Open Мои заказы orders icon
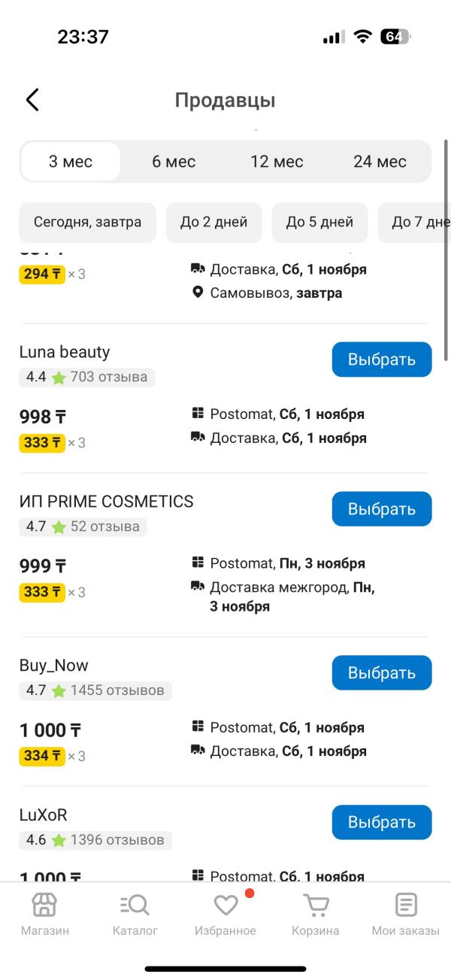 point(406,905)
